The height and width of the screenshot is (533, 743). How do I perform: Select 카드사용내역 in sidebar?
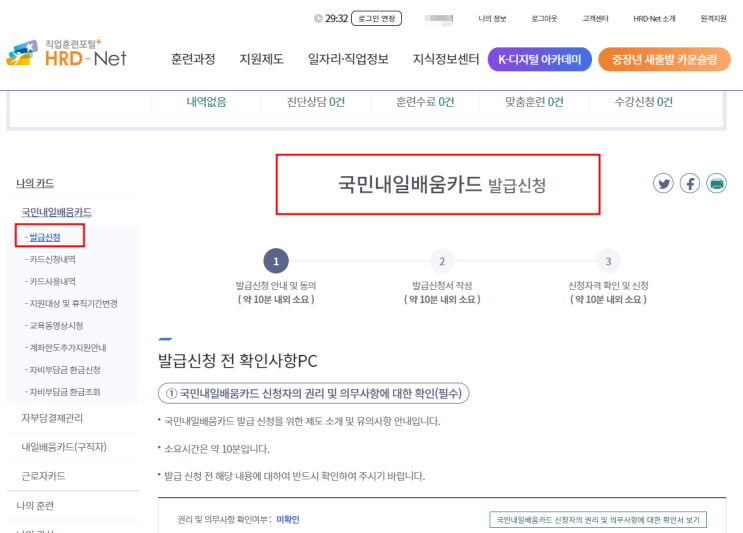pos(52,281)
